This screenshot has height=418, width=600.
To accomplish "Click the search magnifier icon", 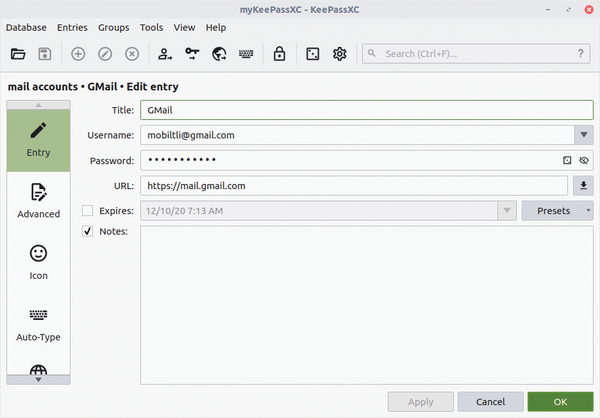I will click(372, 53).
